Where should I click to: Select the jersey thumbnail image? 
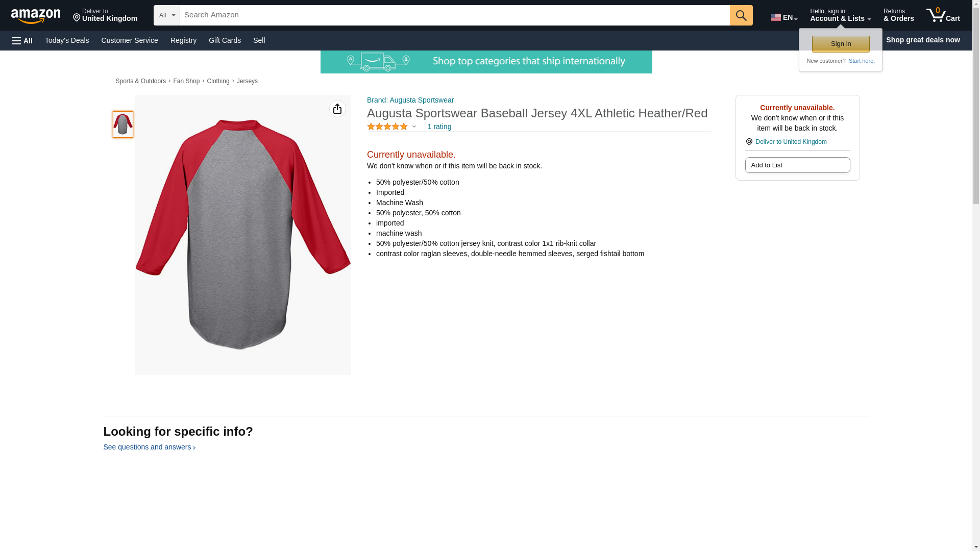pyautogui.click(x=123, y=124)
